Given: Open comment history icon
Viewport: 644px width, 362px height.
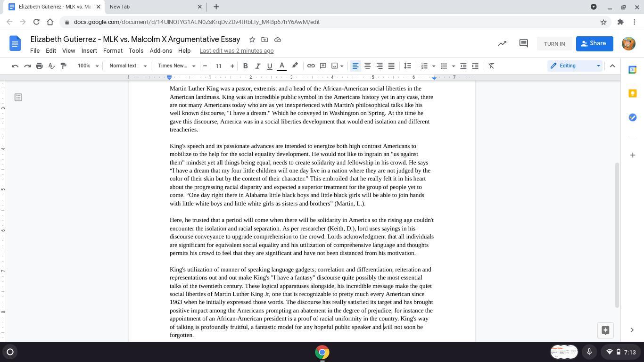Looking at the screenshot, I should 523,43.
